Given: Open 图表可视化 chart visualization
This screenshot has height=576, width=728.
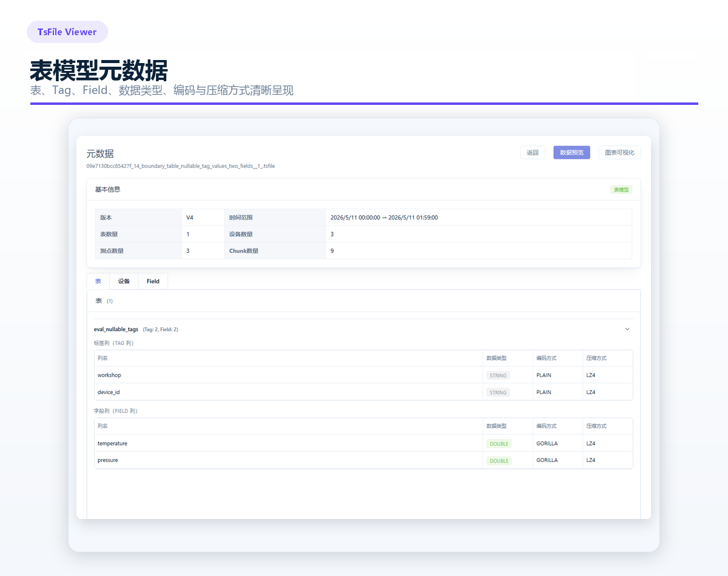Looking at the screenshot, I should [619, 153].
